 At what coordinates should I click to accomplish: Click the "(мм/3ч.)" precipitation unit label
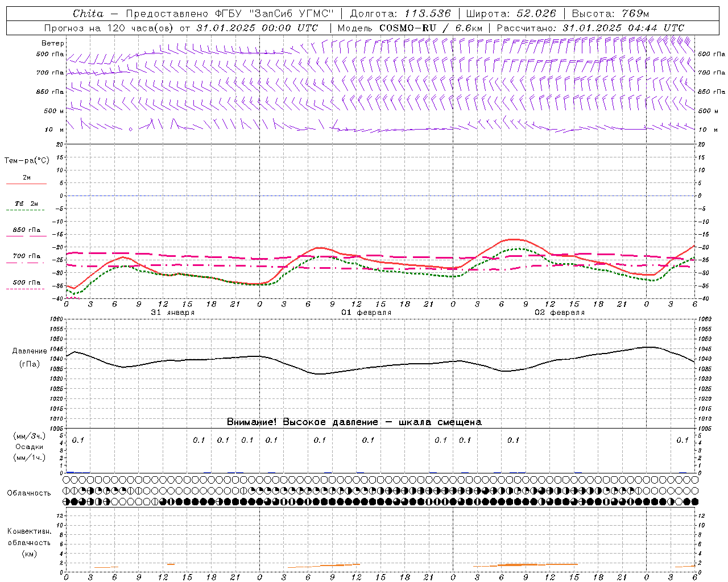tap(29, 436)
